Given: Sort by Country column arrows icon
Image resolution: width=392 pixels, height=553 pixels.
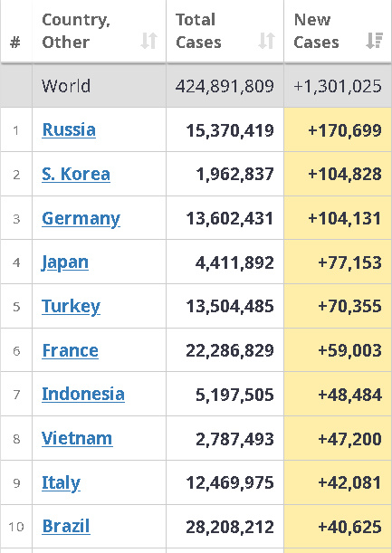Looking at the screenshot, I should [x=148, y=41].
